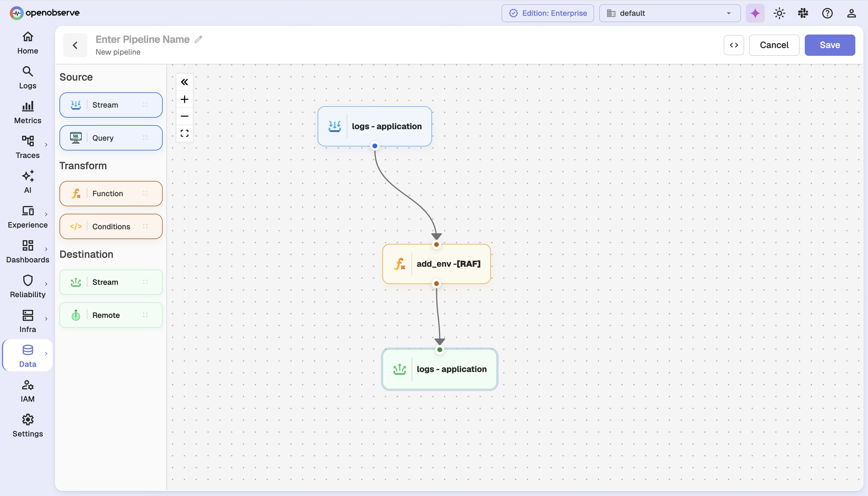The height and width of the screenshot is (496, 868).
Task: Grab drag handle of Conditions palette item
Action: coord(145,226)
